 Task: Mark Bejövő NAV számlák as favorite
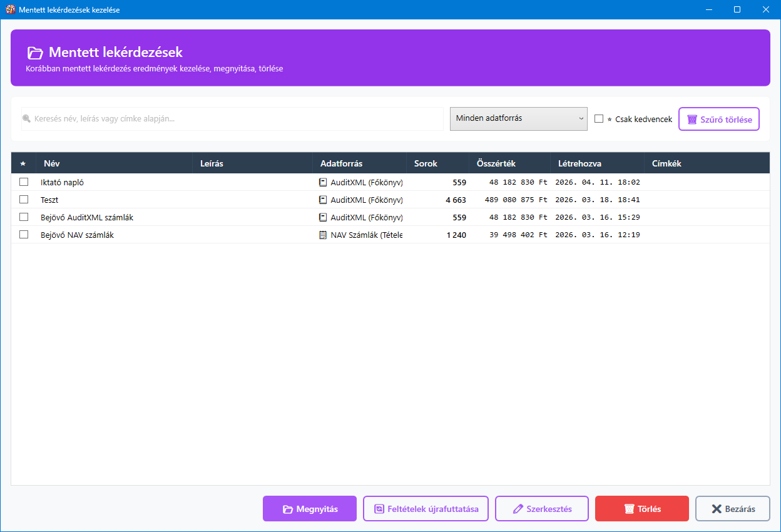coord(24,235)
